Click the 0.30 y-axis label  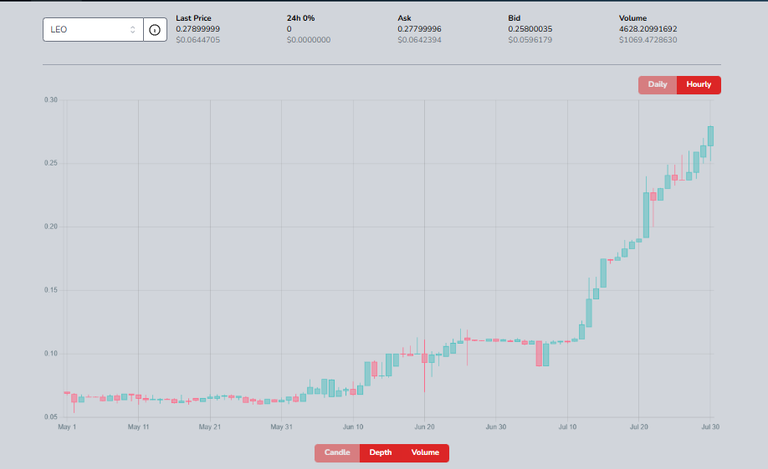(x=51, y=100)
